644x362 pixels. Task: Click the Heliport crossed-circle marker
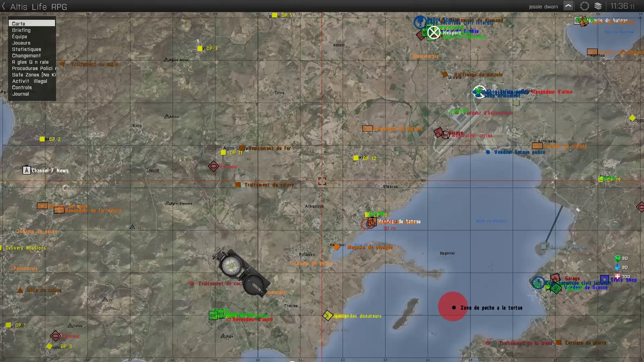tap(434, 33)
